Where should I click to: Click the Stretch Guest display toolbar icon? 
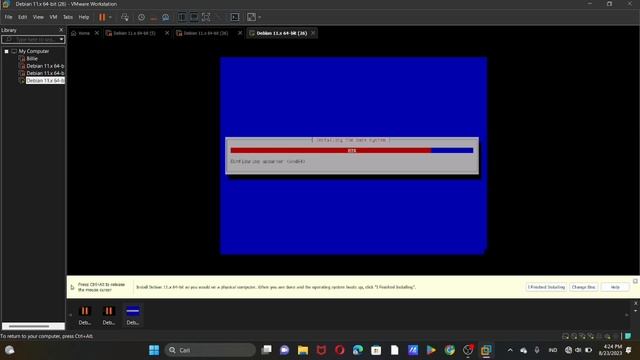coord(251,17)
